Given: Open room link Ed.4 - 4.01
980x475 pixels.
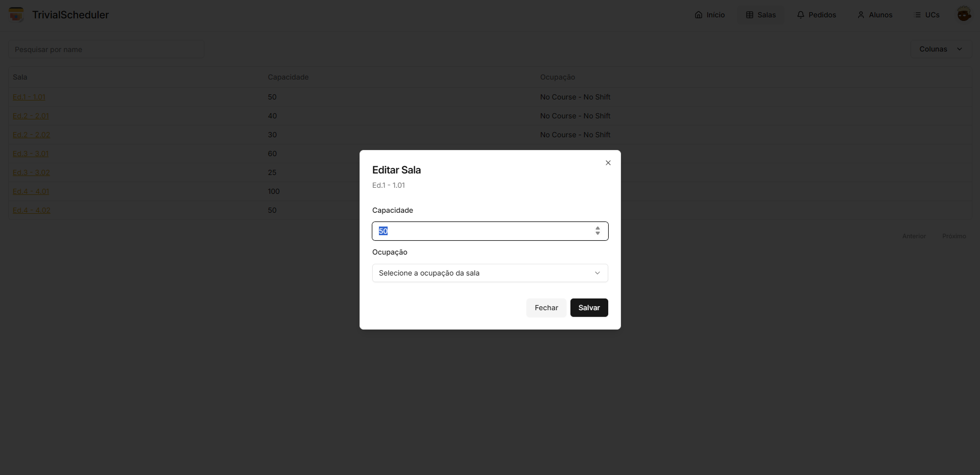Looking at the screenshot, I should coord(31,191).
